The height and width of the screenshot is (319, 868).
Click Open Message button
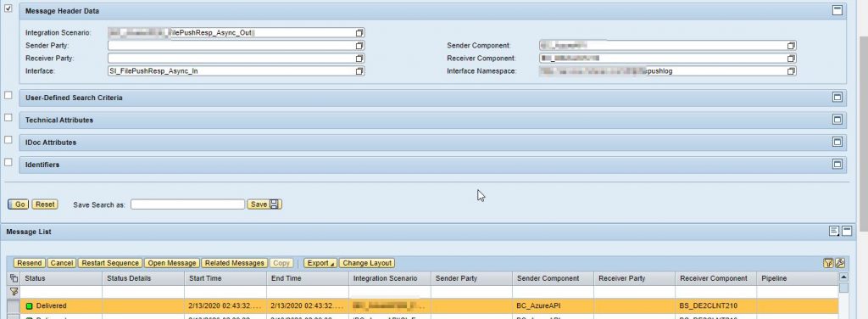point(172,263)
